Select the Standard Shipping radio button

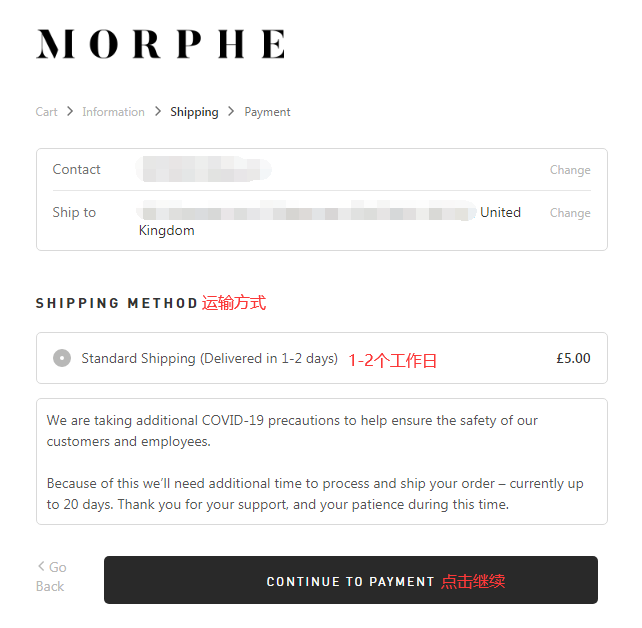pos(62,358)
